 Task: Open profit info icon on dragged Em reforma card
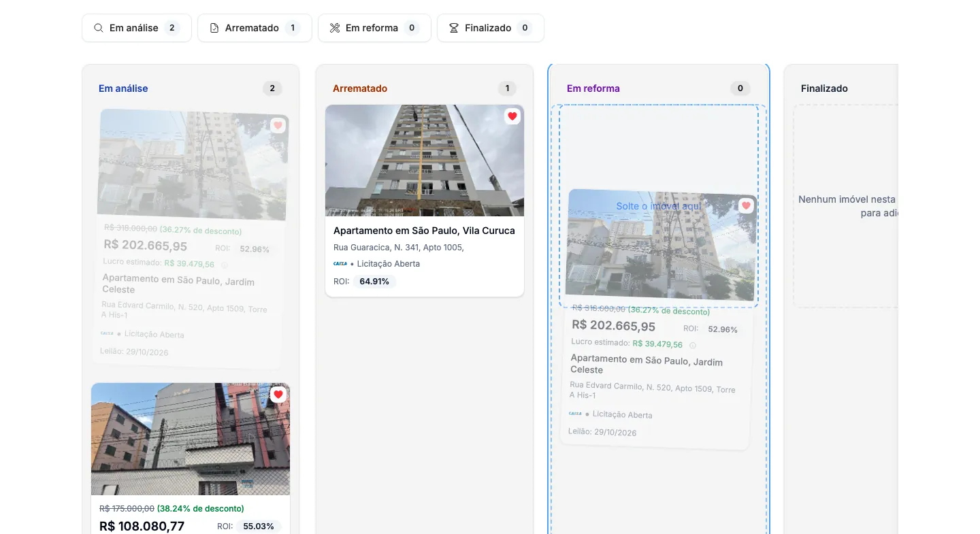[x=693, y=346]
